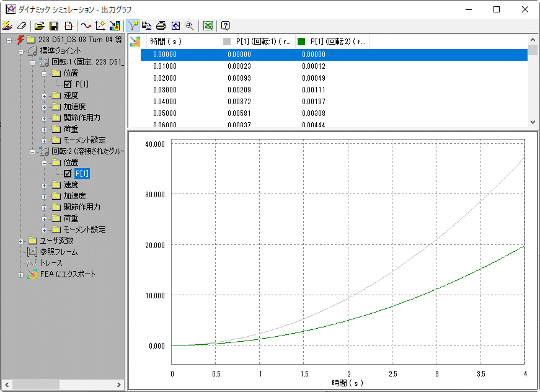Viewport: 540px width, 392px height.
Task: Expand 加速度 folder under 回転:2
Action: tap(44, 197)
